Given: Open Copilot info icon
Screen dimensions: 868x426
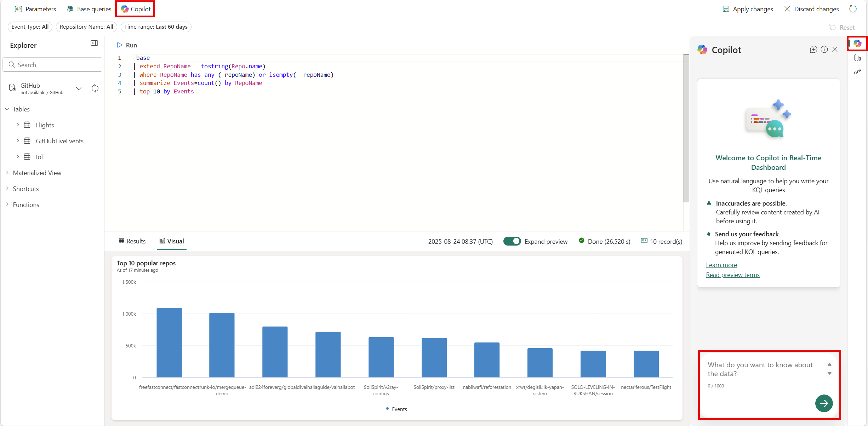Looking at the screenshot, I should click(824, 50).
